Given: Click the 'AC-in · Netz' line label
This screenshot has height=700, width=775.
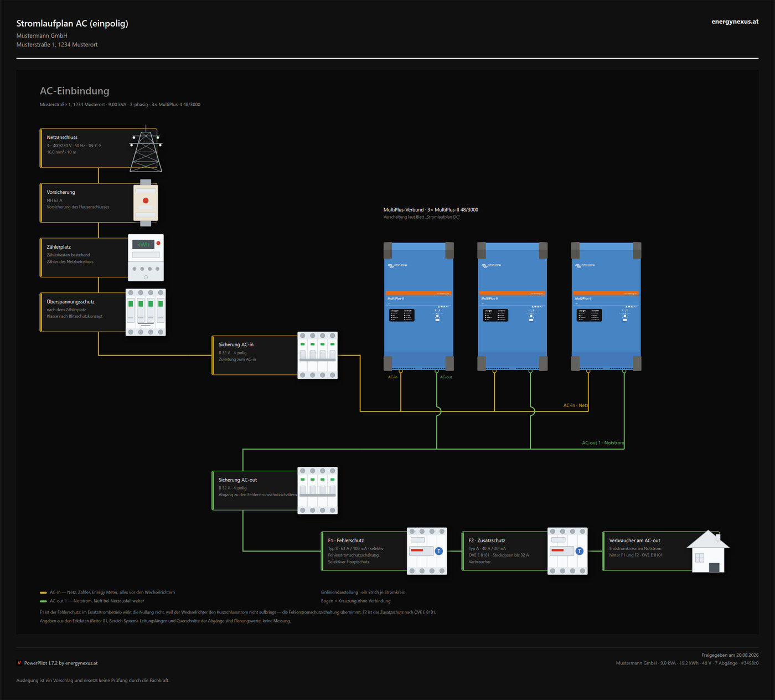Looking at the screenshot, I should [x=576, y=405].
